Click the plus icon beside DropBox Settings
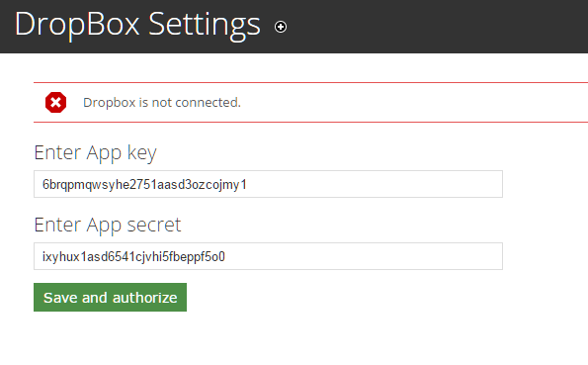 click(x=281, y=27)
